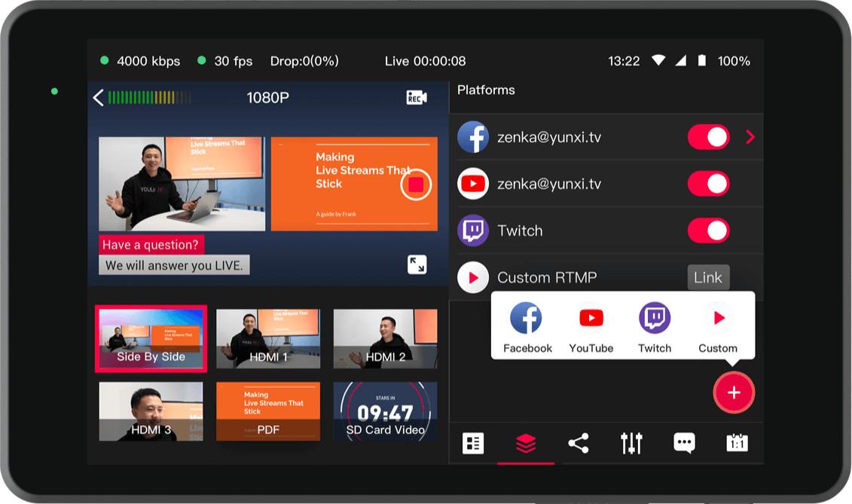The width and height of the screenshot is (852, 504).
Task: Tap the Custom RTMP label
Action: [x=547, y=278]
